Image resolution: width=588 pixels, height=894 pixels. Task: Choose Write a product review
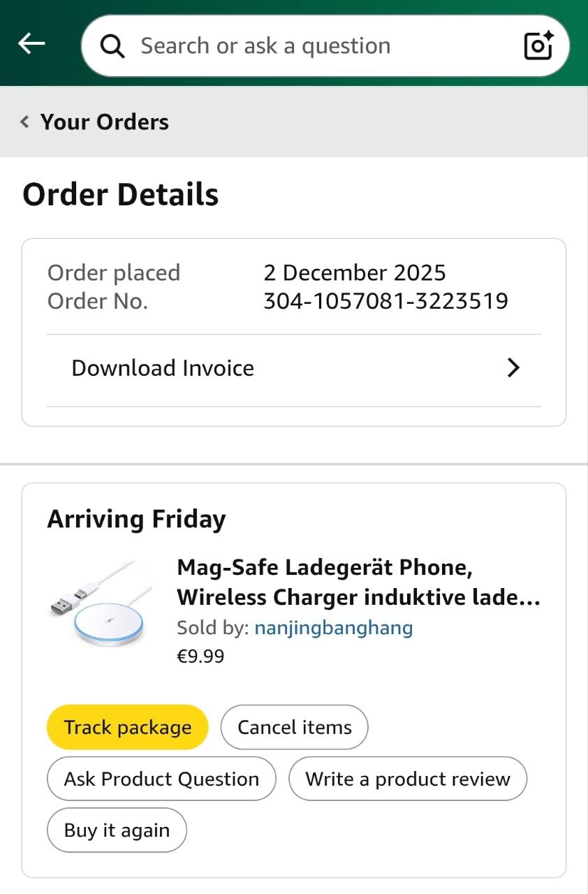(407, 779)
